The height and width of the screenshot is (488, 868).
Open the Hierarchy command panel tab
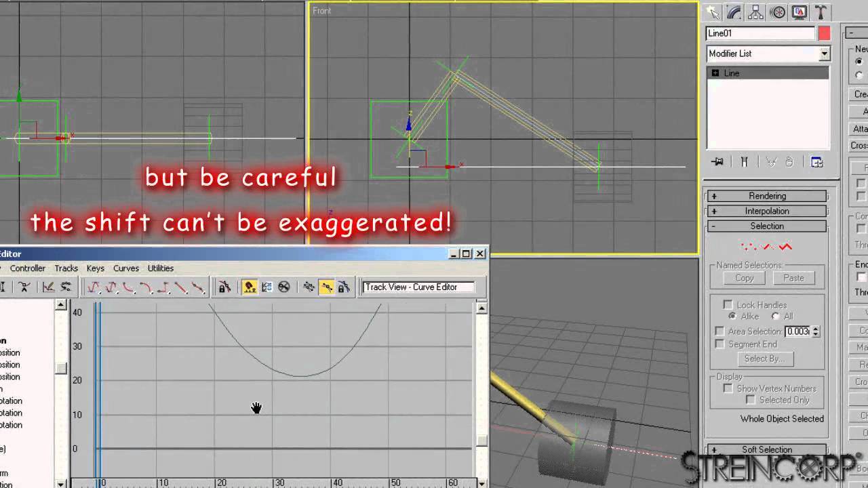tap(755, 12)
